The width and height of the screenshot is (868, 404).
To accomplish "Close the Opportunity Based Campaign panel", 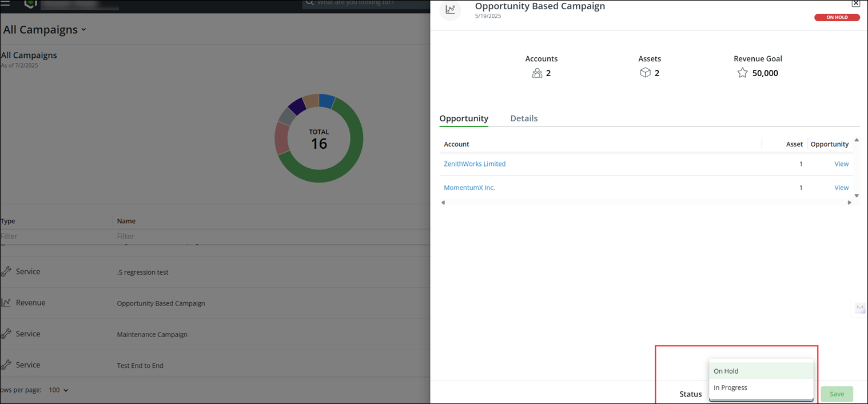I will coord(855,3).
